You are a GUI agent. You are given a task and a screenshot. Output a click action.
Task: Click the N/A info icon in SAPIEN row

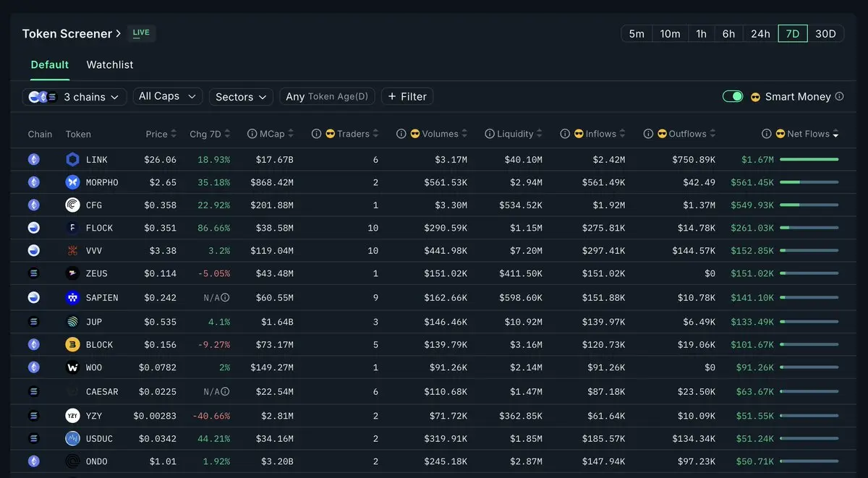[x=225, y=297]
